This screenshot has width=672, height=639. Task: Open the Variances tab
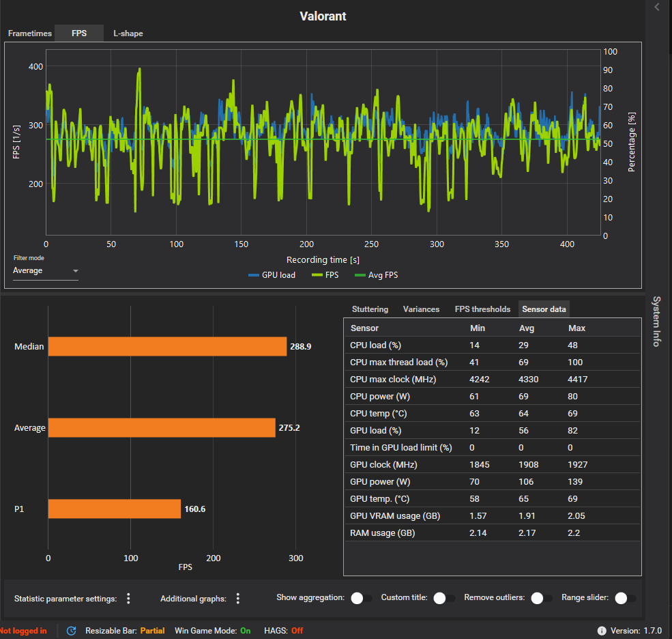point(422,309)
